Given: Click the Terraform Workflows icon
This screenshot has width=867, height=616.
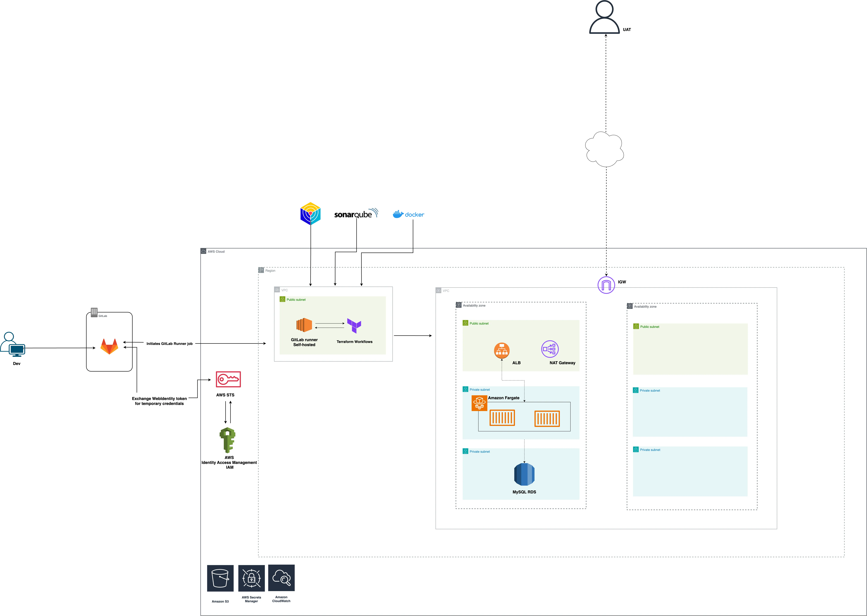Looking at the screenshot, I should pyautogui.click(x=354, y=326).
